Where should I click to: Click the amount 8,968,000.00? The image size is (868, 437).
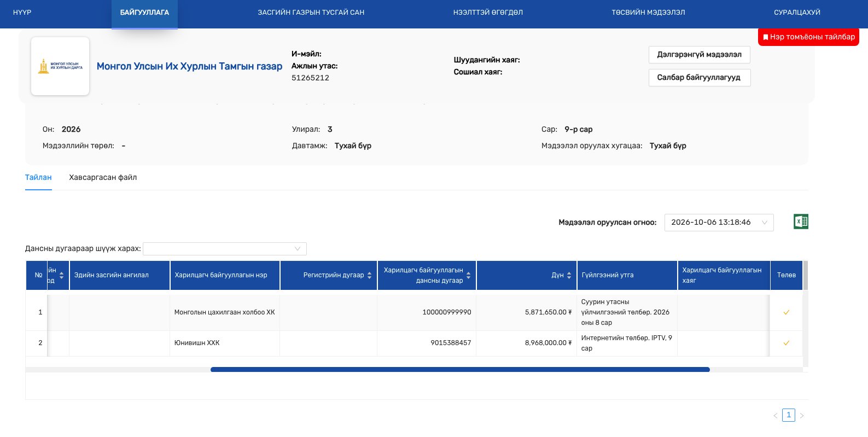click(548, 343)
